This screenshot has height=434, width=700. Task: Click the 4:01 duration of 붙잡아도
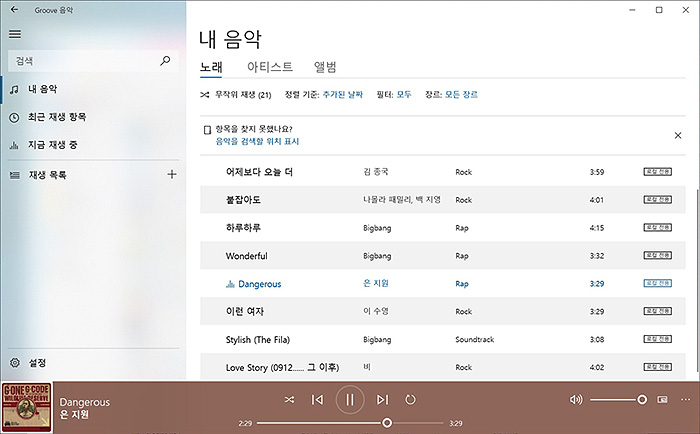tap(596, 200)
